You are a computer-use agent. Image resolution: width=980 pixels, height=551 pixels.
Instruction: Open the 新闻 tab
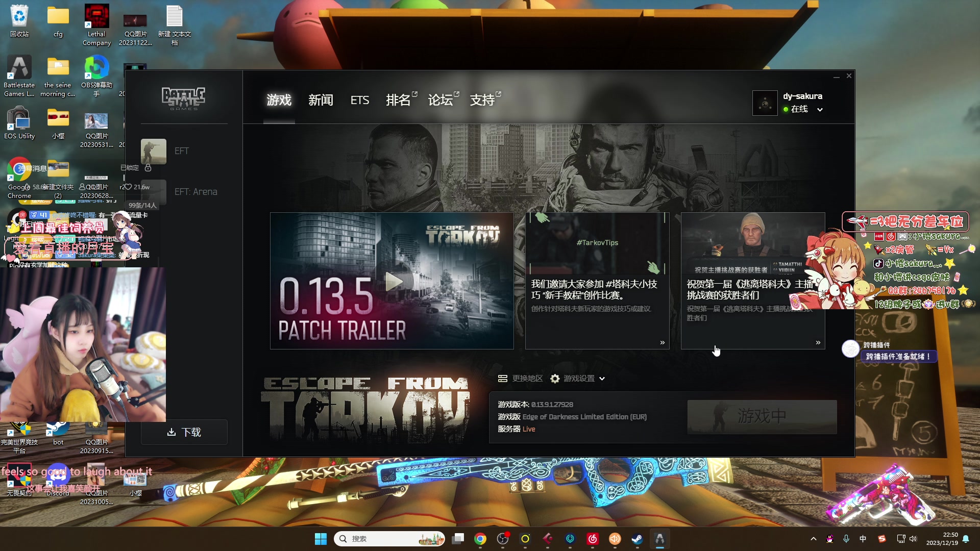(321, 100)
